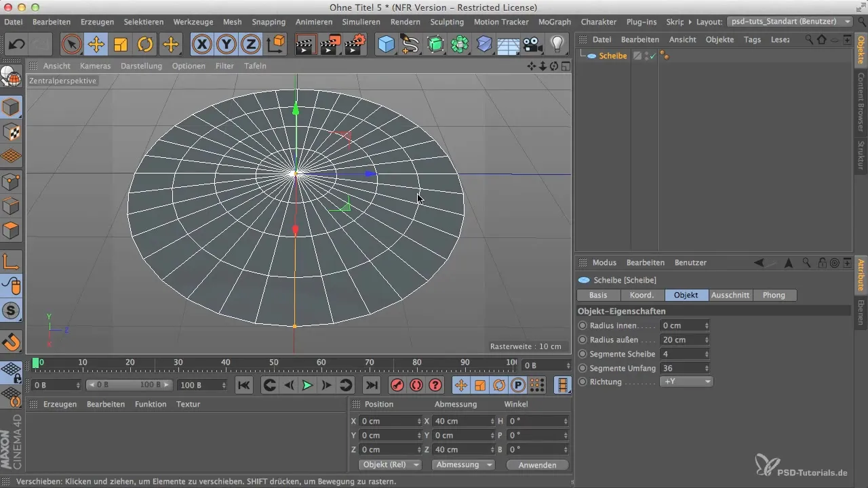The height and width of the screenshot is (488, 868).
Task: Toggle Radius außen animation circle
Action: tap(583, 340)
